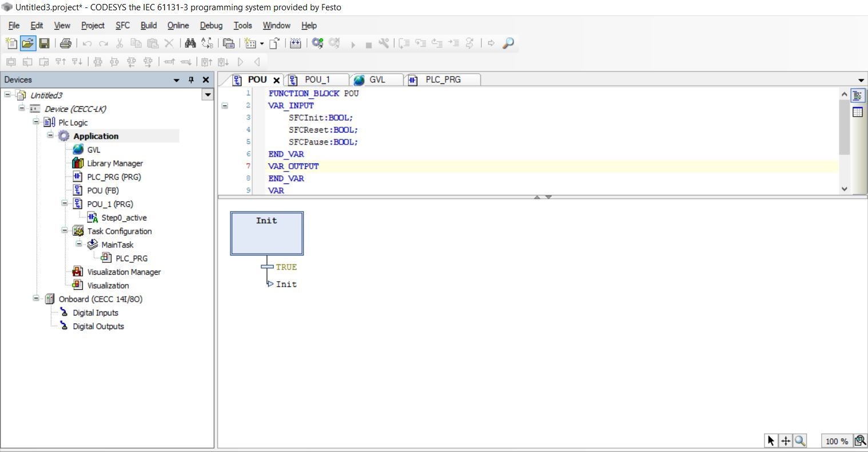Open the SFC menu
Image resolution: width=868 pixels, height=452 pixels.
point(122,25)
